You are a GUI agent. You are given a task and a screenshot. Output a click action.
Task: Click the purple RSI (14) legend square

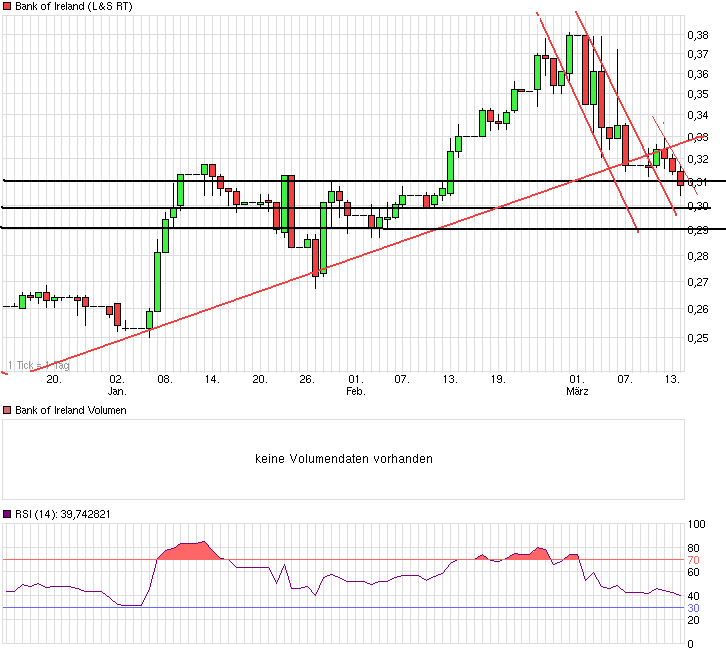tap(8, 514)
